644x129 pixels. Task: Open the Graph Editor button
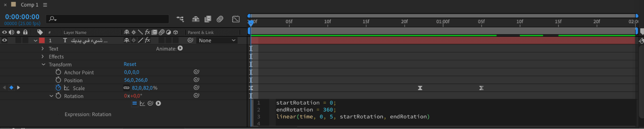[x=236, y=19]
